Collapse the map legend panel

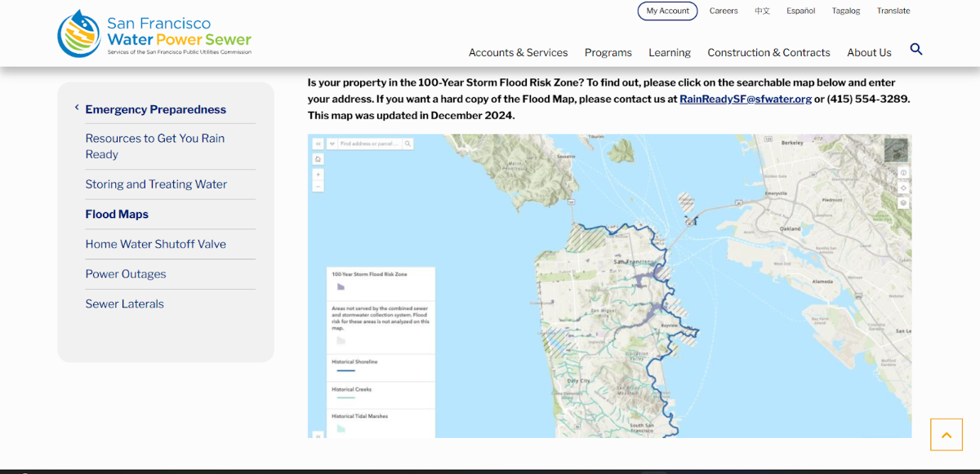pos(318,434)
